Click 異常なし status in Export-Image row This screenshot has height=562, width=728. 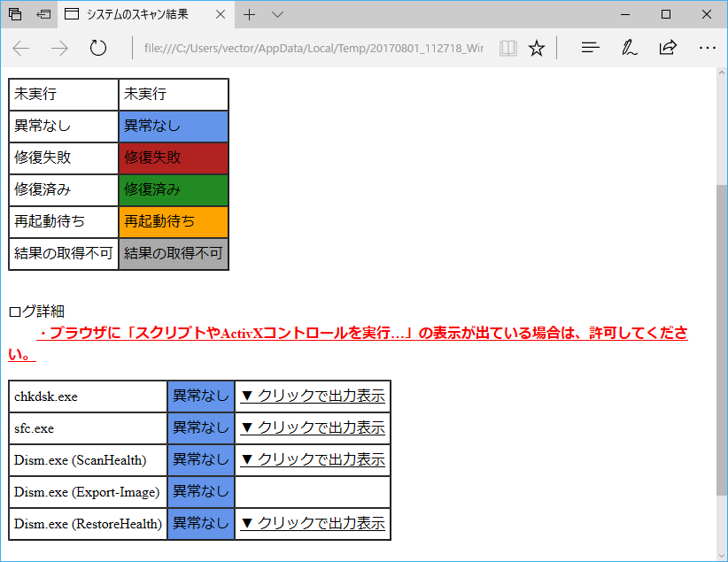coord(201,492)
